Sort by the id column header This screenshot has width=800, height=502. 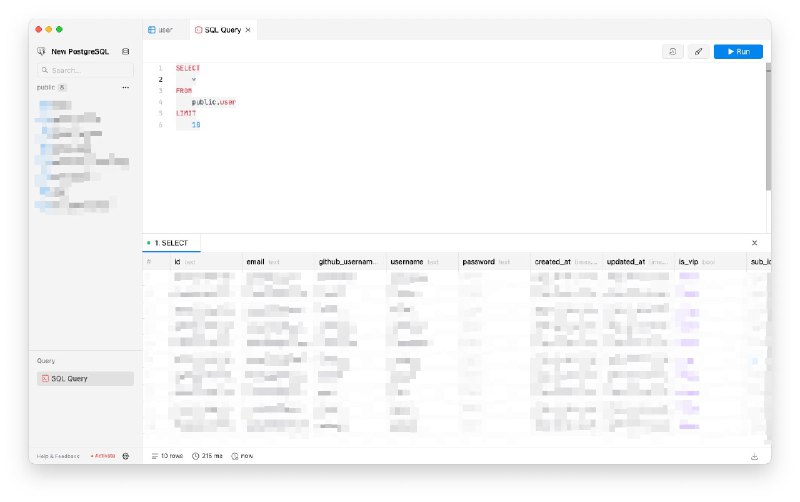pos(206,262)
